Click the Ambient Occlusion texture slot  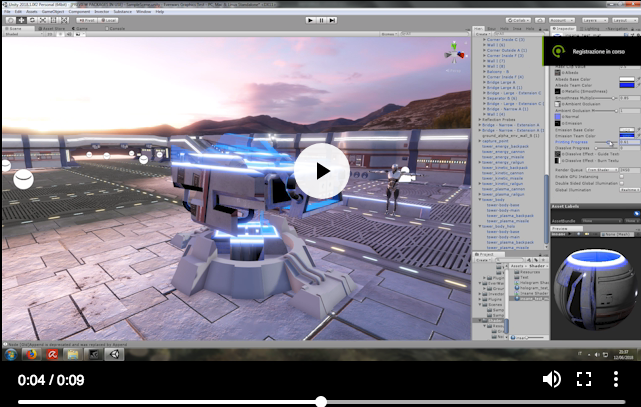tap(557, 104)
